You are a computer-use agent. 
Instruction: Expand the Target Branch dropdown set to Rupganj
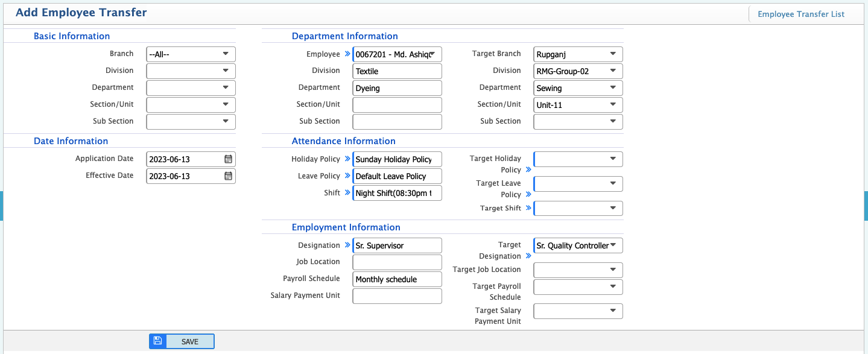click(x=578, y=54)
